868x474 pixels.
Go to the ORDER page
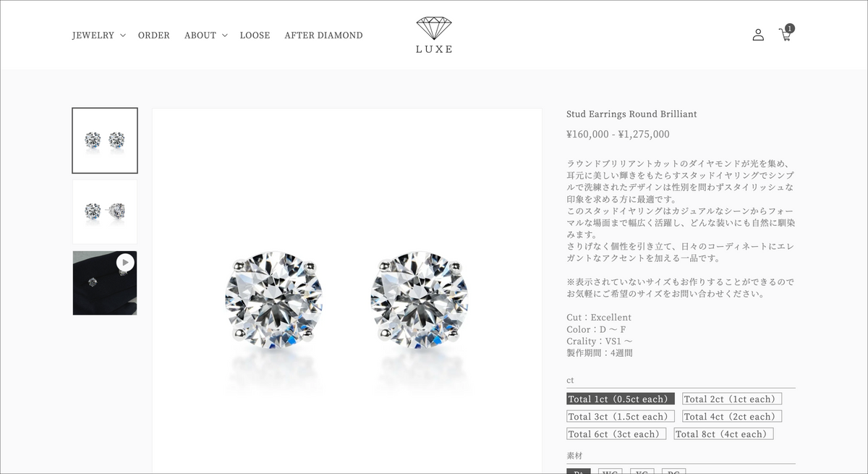(154, 35)
